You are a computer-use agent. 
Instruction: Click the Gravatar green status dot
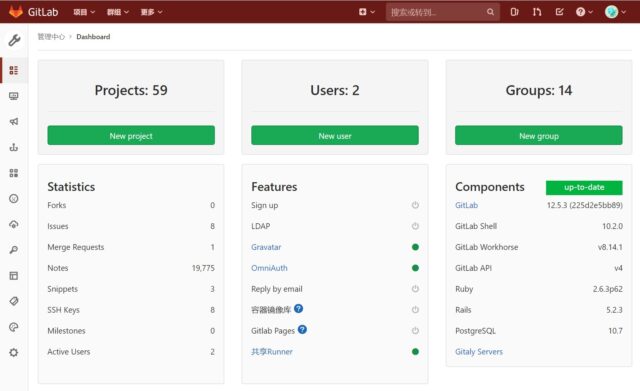(415, 247)
